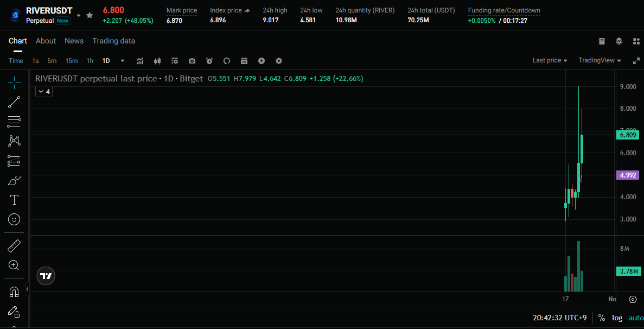
Task: Toggle lock all drawing tools
Action: tap(14, 312)
